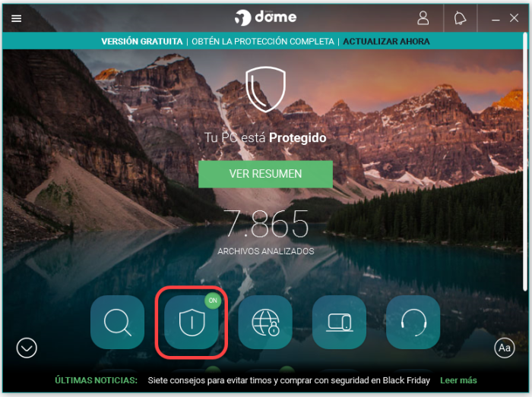This screenshot has width=532, height=397.
Task: Toggle the green ON badge on antivirus
Action: pos(213,301)
